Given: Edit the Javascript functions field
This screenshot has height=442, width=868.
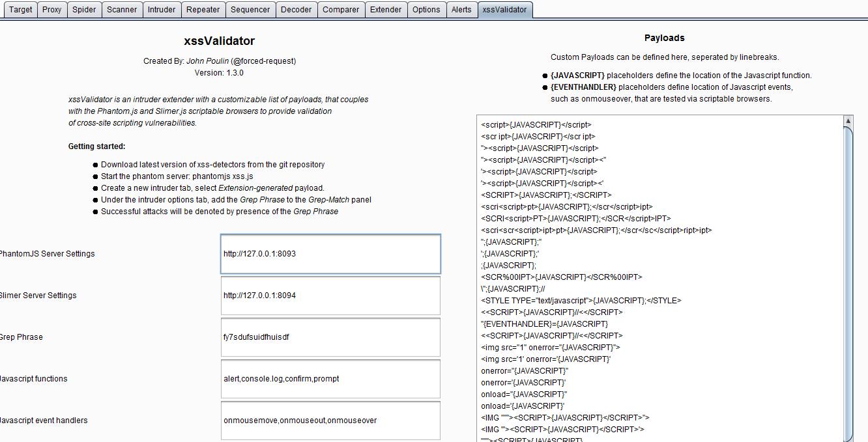Looking at the screenshot, I should tap(330, 379).
